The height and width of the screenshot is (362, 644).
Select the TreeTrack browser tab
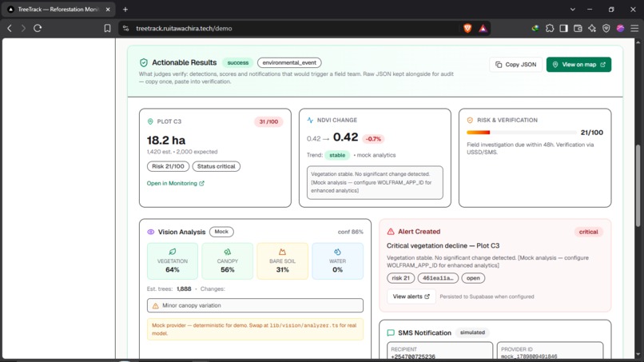pyautogui.click(x=59, y=9)
